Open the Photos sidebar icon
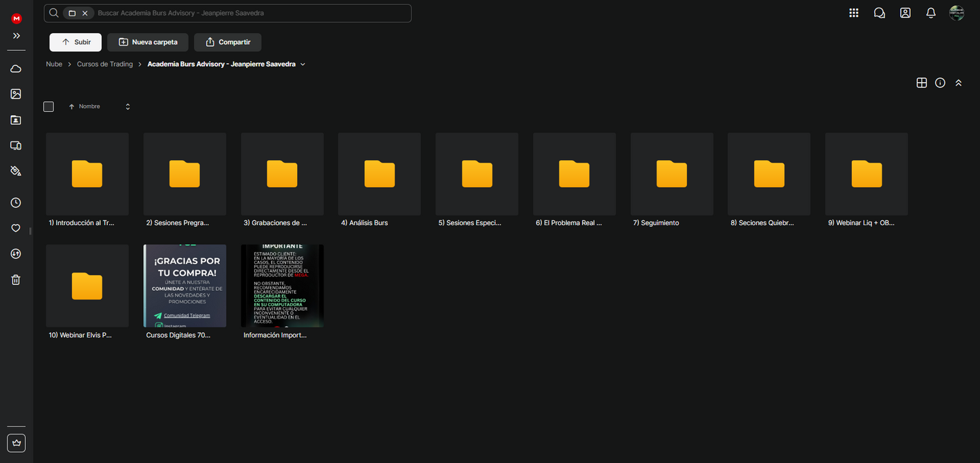Image resolution: width=980 pixels, height=463 pixels. pos(16,94)
